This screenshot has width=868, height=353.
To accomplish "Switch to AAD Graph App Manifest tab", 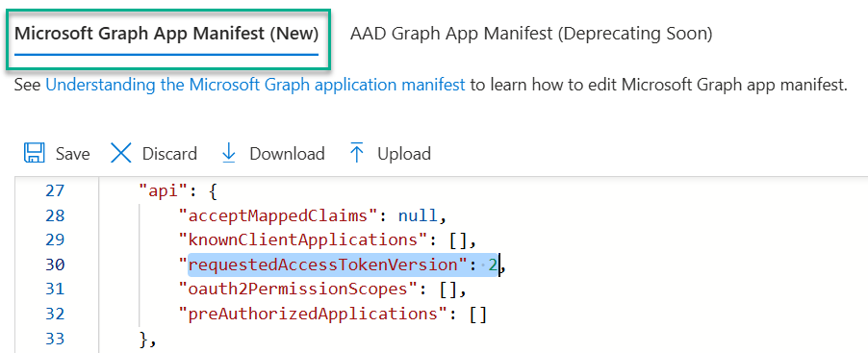I will pos(531,34).
